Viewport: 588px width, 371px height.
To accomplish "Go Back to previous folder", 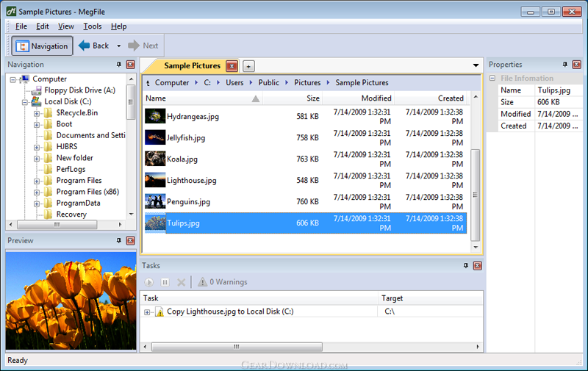I will point(94,46).
